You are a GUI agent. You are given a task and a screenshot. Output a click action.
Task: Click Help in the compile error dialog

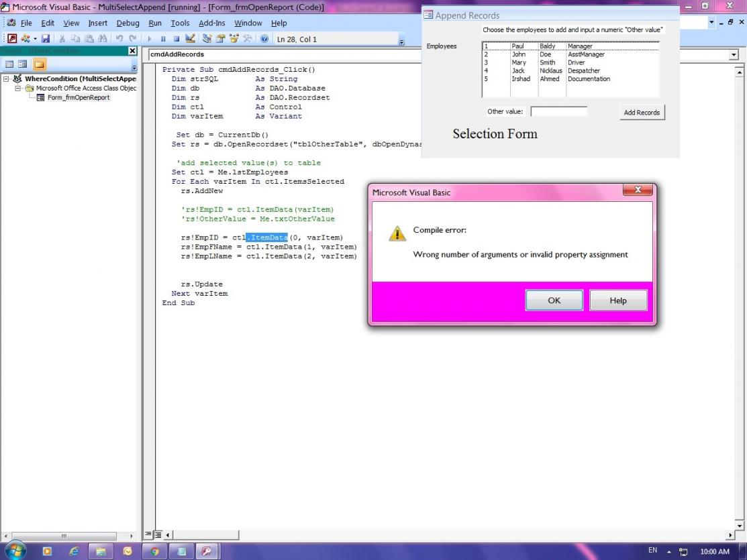(618, 300)
